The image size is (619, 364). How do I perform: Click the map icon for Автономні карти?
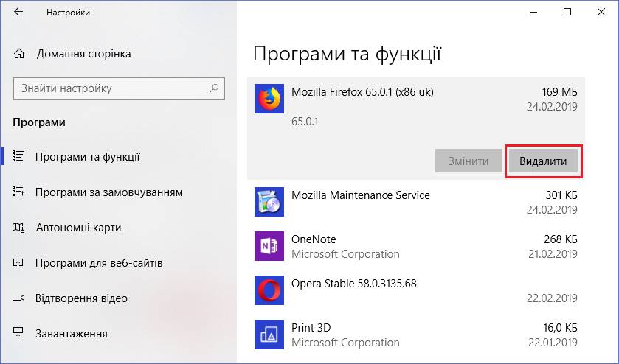pyautogui.click(x=18, y=228)
